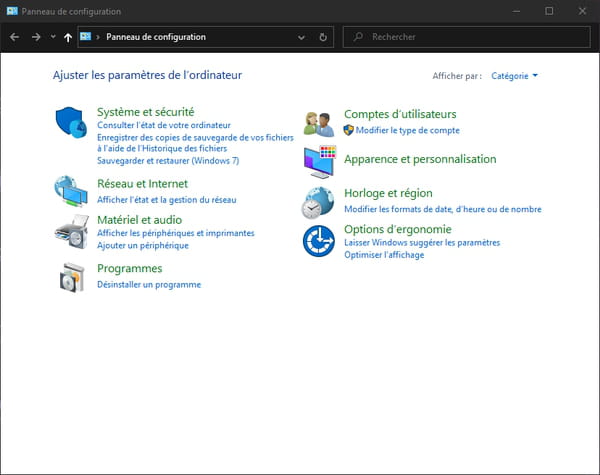600x475 pixels.
Task: Refresh the Control Panel view
Action: click(x=323, y=37)
